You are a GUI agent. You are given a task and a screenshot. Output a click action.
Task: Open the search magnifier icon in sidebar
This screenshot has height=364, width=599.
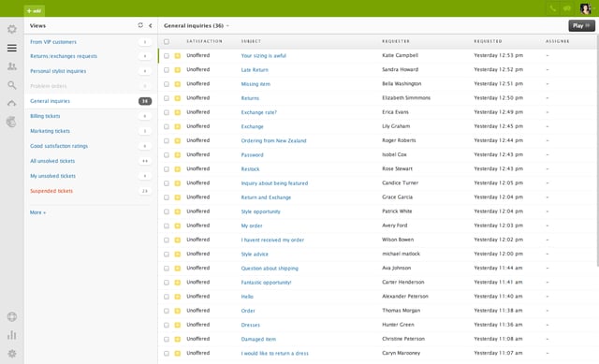12,85
